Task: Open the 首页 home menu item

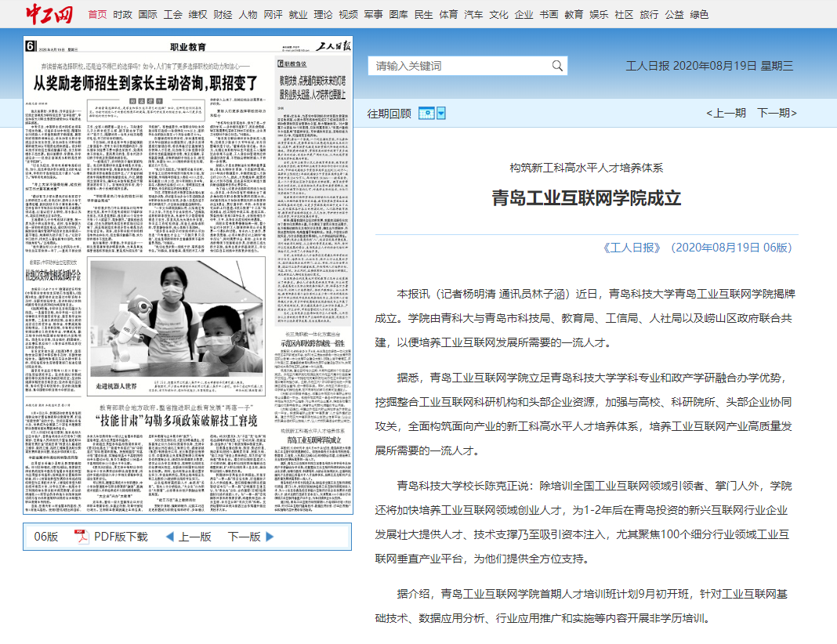Action: 97,14
